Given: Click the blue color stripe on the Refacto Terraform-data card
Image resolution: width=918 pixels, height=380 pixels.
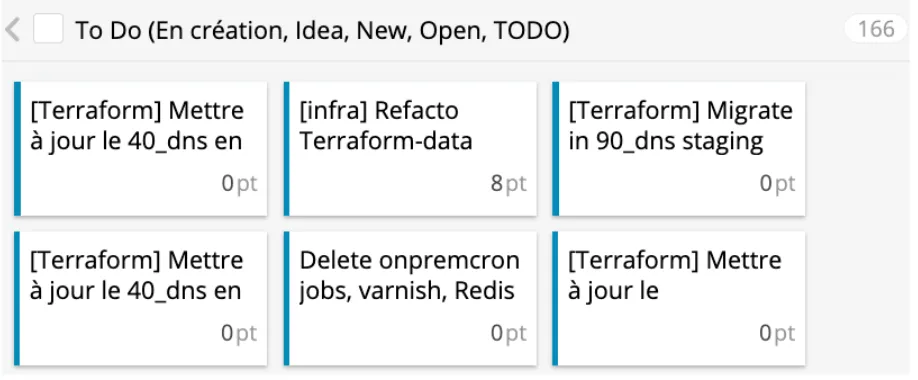Looking at the screenshot, I should [286, 149].
